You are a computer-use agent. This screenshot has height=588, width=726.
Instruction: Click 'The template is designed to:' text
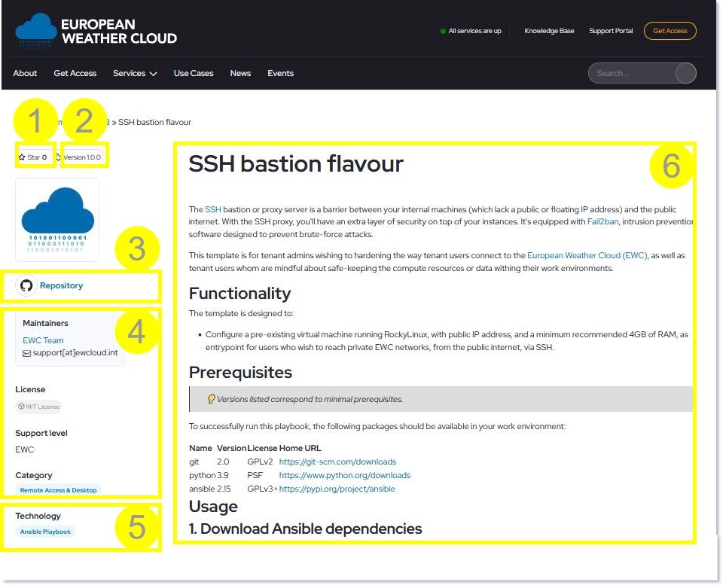(241, 313)
